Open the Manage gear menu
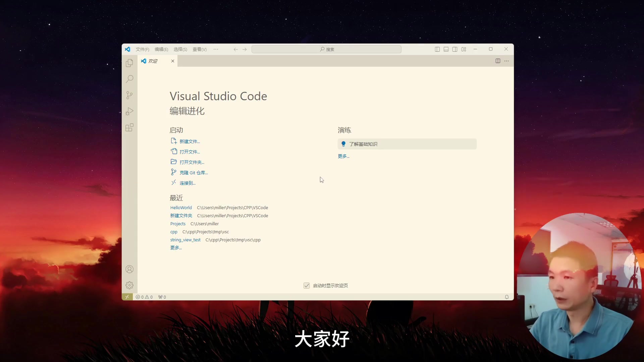Screen dimensions: 644x362 click(x=129, y=285)
